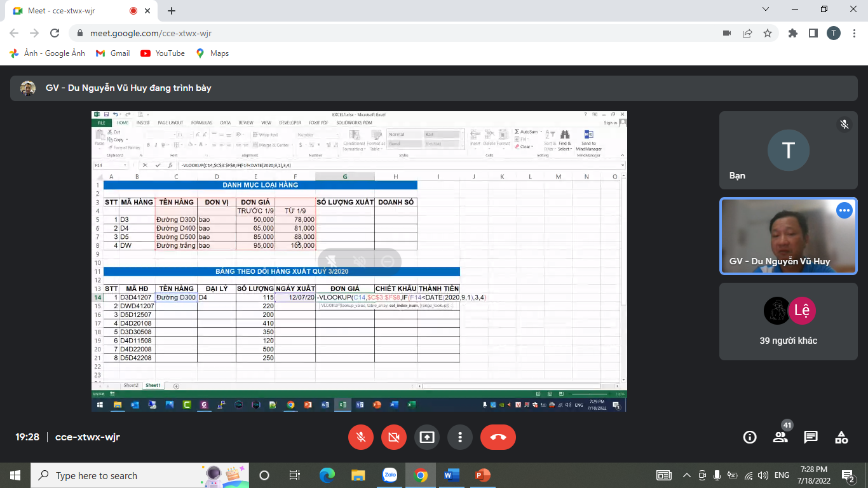868x488 pixels.
Task: Open the Chrome Extensions puzzle icon
Action: coord(793,33)
